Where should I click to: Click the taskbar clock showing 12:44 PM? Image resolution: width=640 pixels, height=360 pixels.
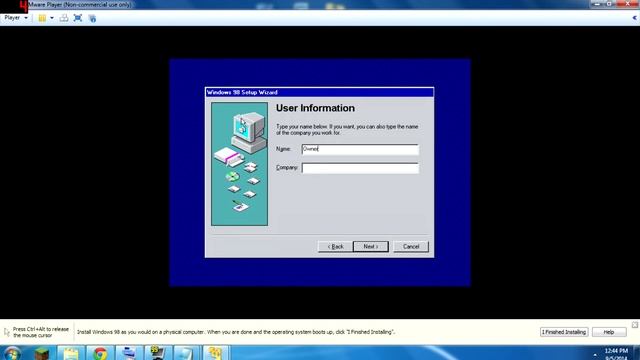(x=616, y=354)
